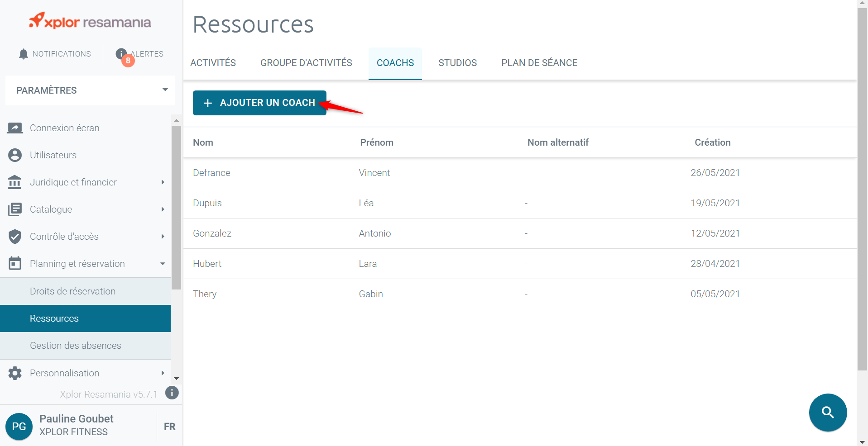Click the magnifier search floating button
Viewport: 868px width, 446px height.
828,413
